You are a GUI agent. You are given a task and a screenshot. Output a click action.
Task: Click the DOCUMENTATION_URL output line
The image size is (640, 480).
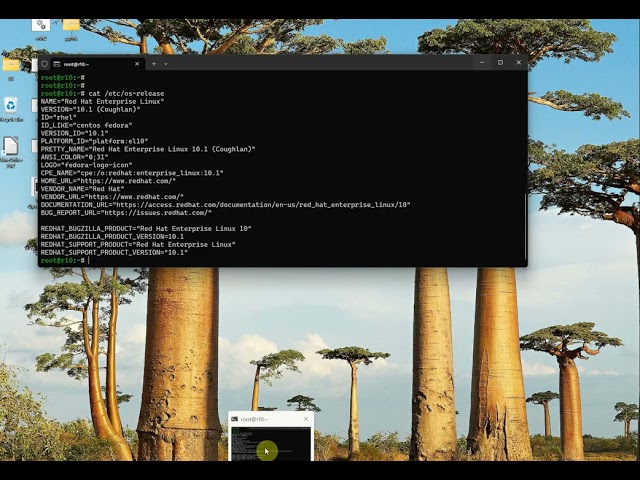pyautogui.click(x=225, y=205)
